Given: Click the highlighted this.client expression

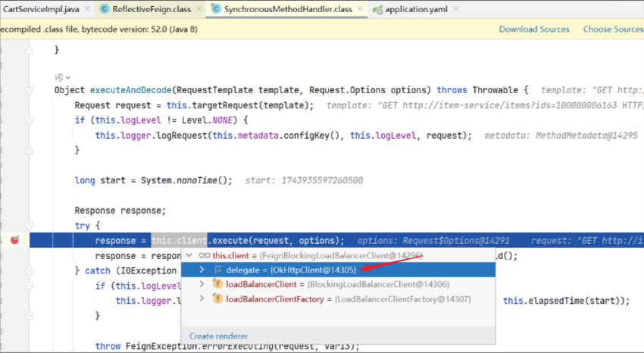Looking at the screenshot, I should (x=179, y=241).
